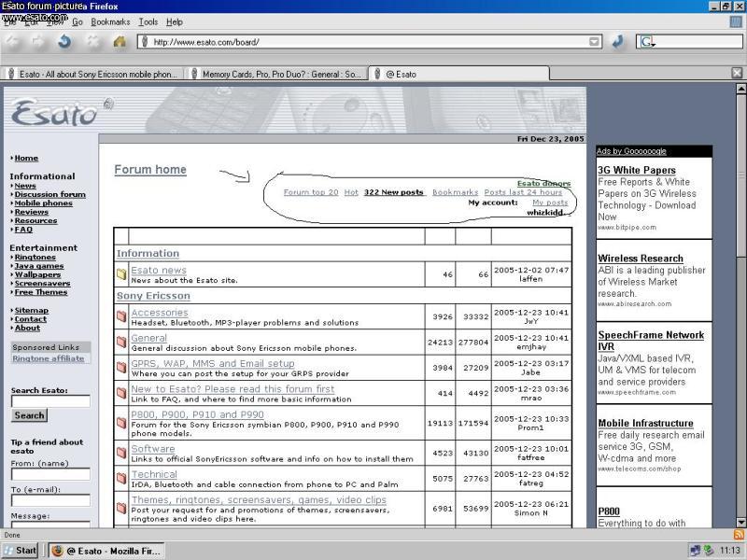Click the Hot link
The image size is (747, 560).
click(351, 192)
